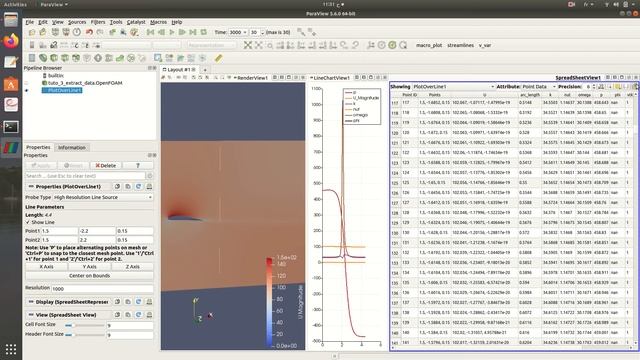Click the Apply button
This screenshot has height=360, width=640.
tap(40, 165)
